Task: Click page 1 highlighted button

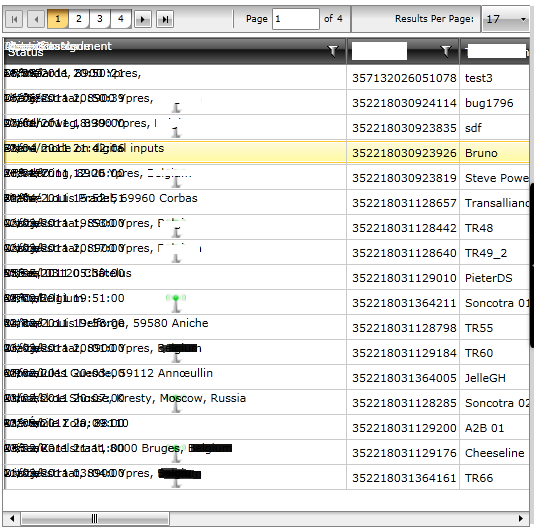Action: (x=58, y=19)
